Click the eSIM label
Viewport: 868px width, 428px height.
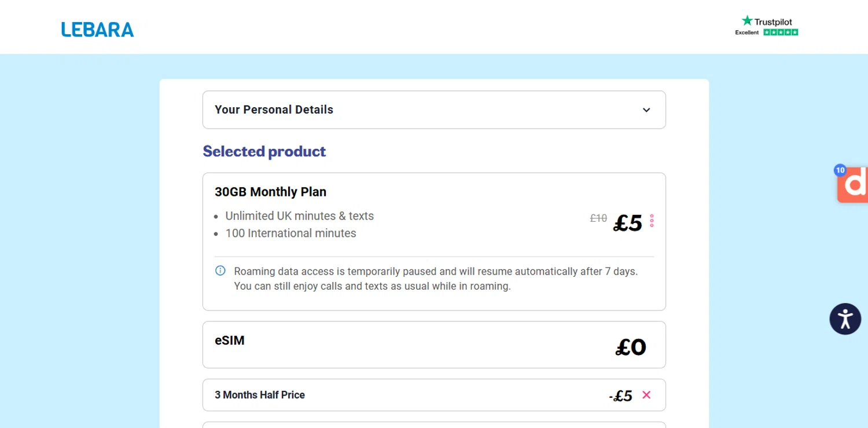point(230,341)
